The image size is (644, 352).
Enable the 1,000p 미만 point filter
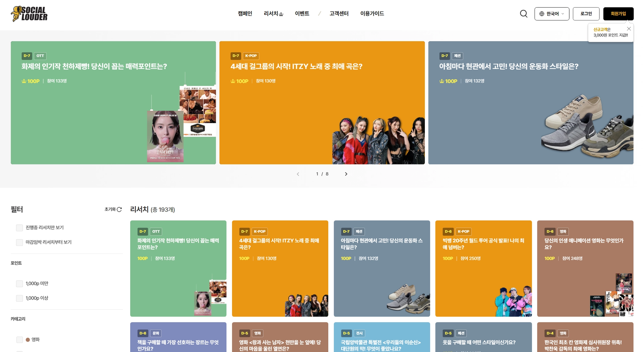pos(19,283)
